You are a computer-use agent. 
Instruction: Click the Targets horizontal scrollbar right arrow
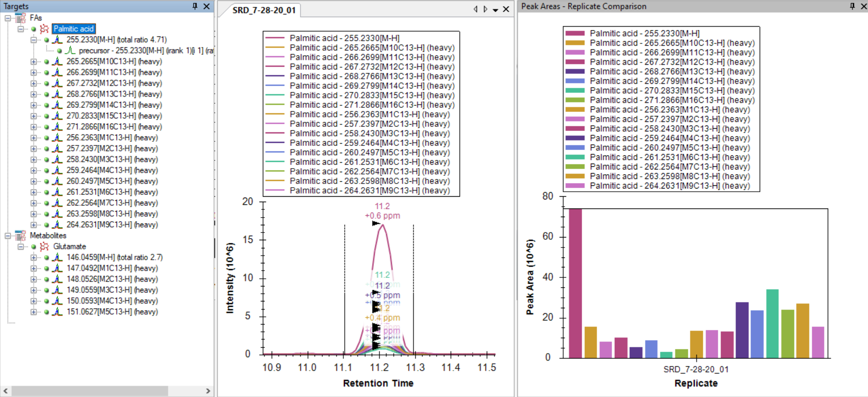click(x=208, y=391)
